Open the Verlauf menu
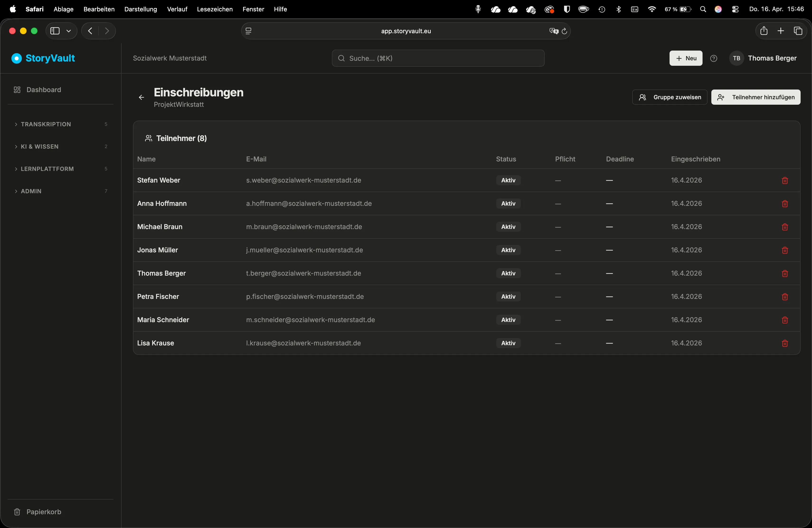 (177, 9)
